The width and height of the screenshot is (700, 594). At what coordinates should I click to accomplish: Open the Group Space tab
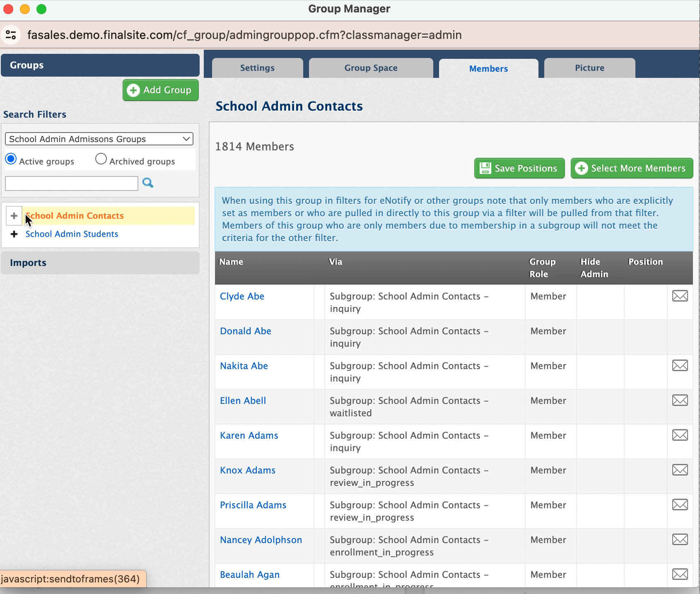[371, 68]
